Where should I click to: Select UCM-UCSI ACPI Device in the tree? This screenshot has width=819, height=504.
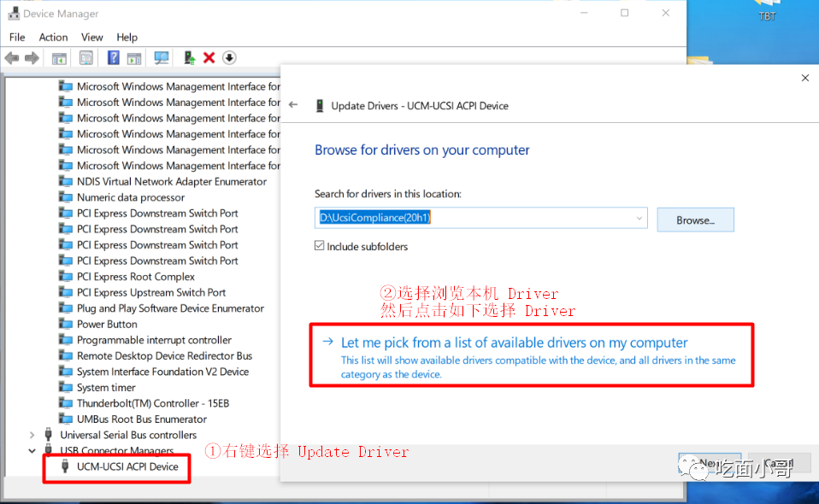coord(127,466)
